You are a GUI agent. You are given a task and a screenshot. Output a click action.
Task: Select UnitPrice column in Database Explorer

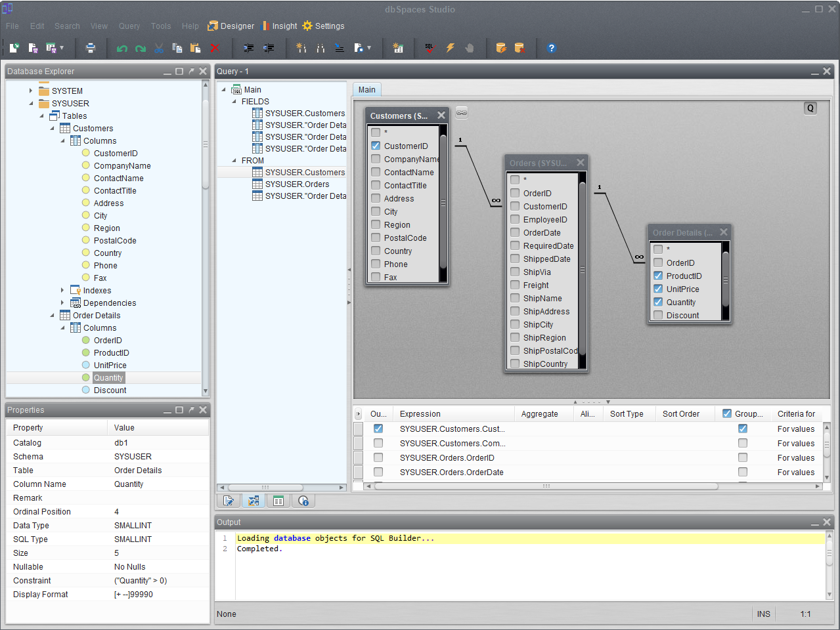pos(110,365)
